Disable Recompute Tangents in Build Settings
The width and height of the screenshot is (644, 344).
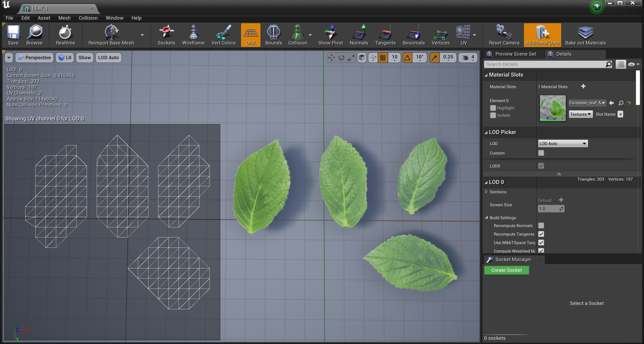[541, 234]
